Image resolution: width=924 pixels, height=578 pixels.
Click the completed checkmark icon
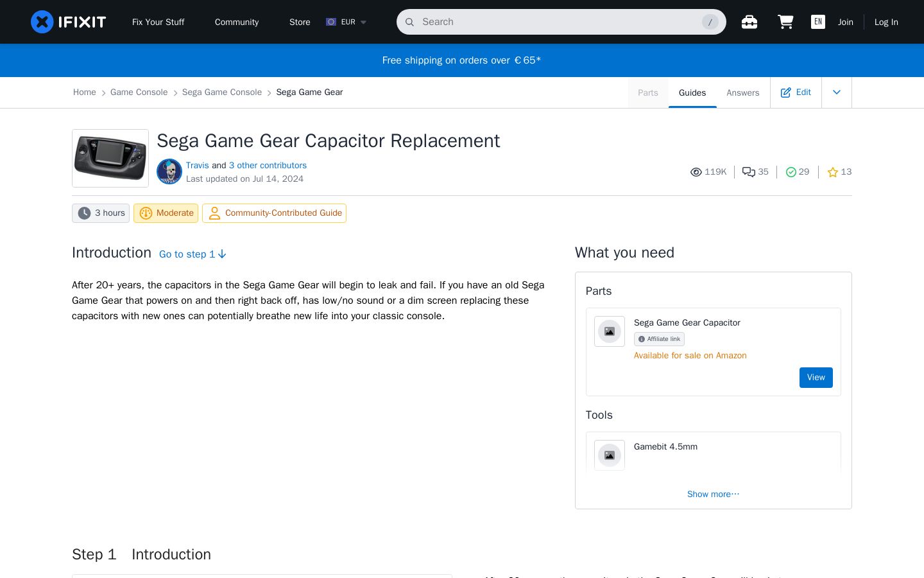pos(791,172)
